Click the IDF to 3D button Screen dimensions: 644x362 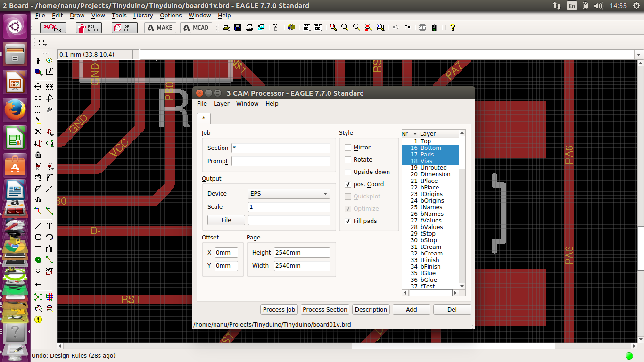coord(124,27)
